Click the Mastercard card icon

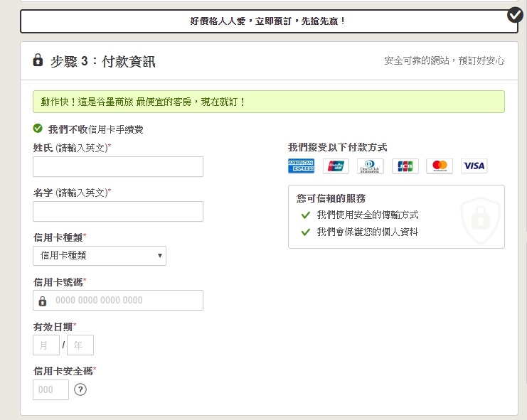point(440,166)
